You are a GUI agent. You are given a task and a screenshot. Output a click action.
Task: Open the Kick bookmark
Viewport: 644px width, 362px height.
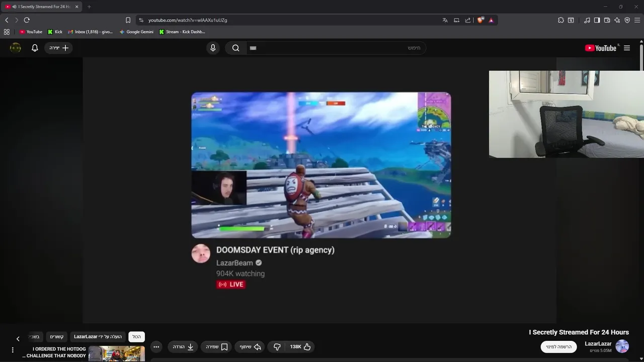pyautogui.click(x=55, y=32)
